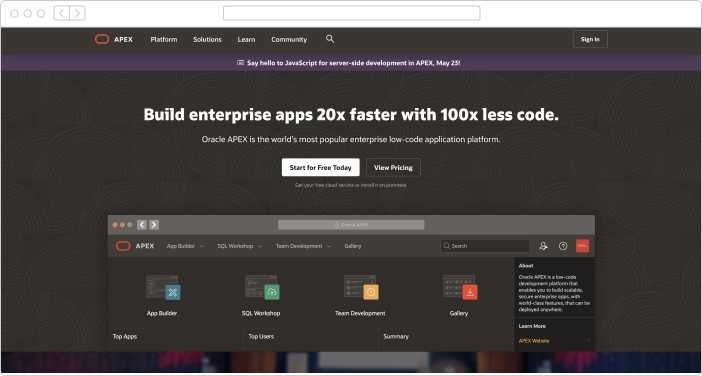Screen dimensions: 702x376
Task: Open the JavaScript server-side development announcement
Action: pyautogui.click(x=354, y=63)
